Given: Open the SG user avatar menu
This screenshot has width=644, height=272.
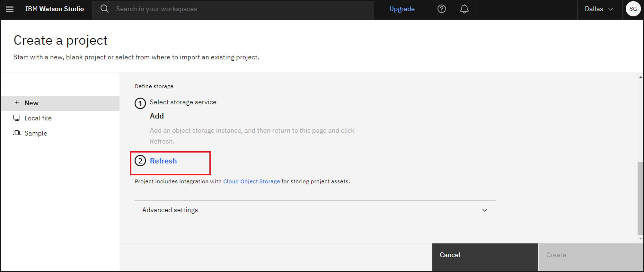Looking at the screenshot, I should pyautogui.click(x=633, y=9).
